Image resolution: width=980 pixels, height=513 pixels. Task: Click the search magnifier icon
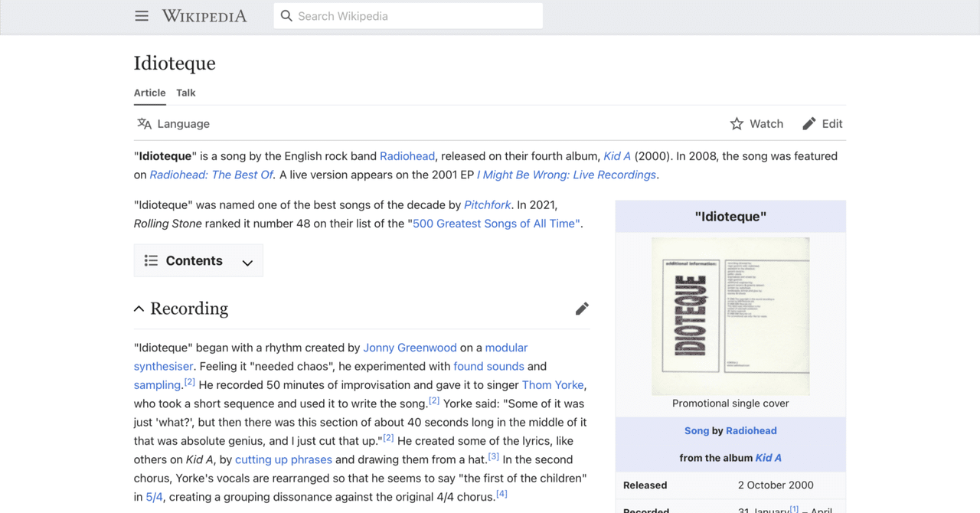pyautogui.click(x=286, y=16)
